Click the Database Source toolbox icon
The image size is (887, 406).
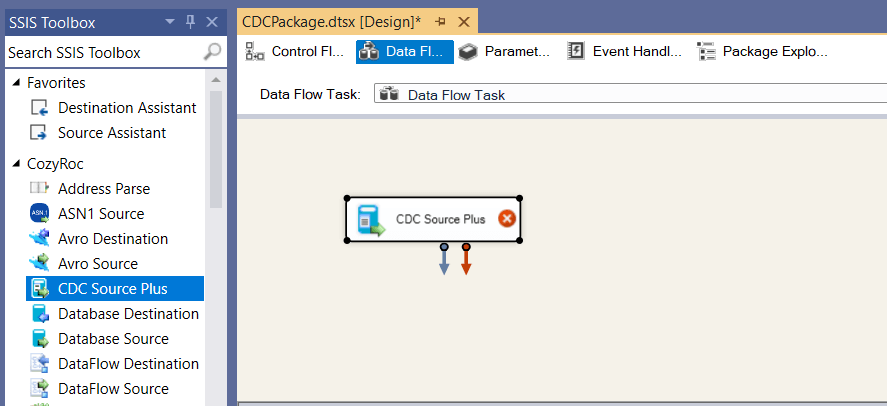(40, 339)
